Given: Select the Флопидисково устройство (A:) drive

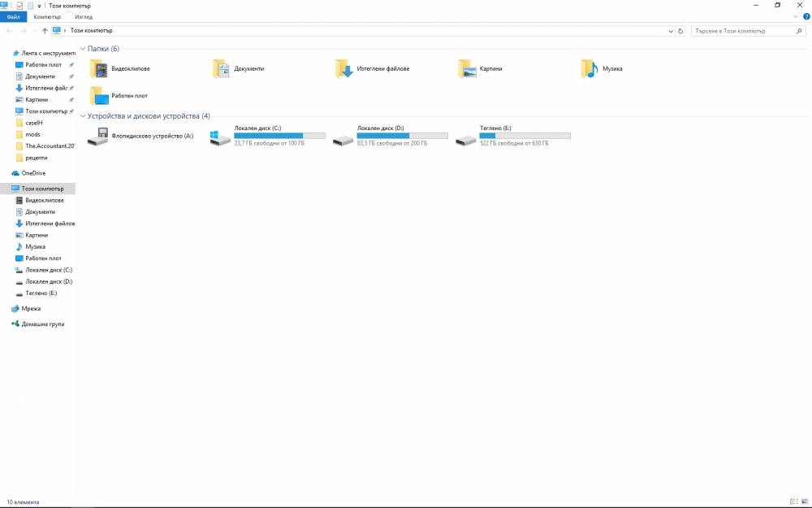Looking at the screenshot, I should 140,137.
